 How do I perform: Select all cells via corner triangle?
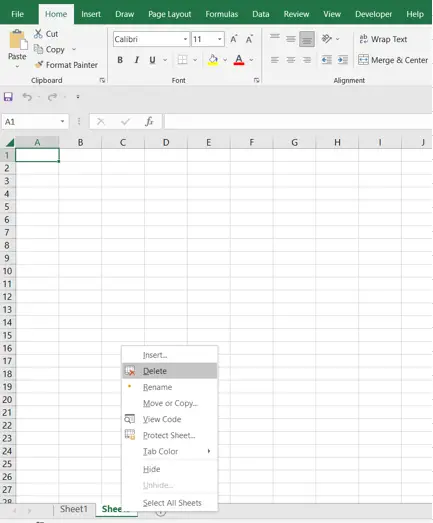(10, 143)
